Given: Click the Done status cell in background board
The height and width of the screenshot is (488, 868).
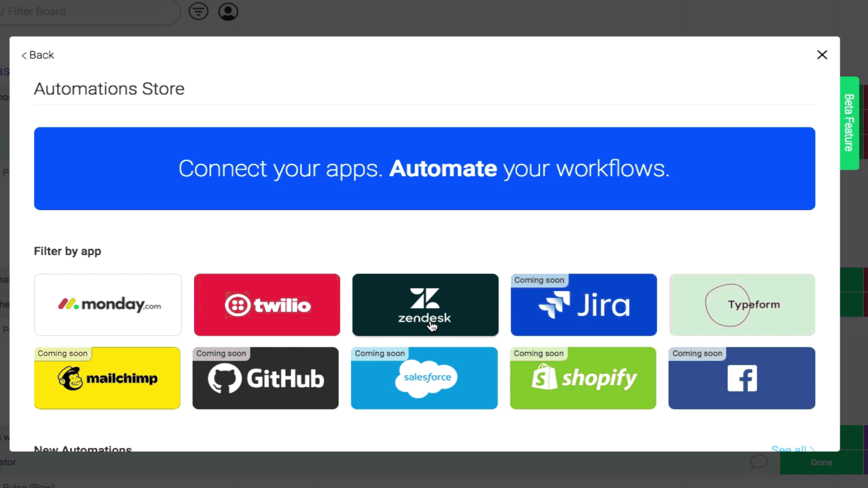Looking at the screenshot, I should (x=821, y=462).
